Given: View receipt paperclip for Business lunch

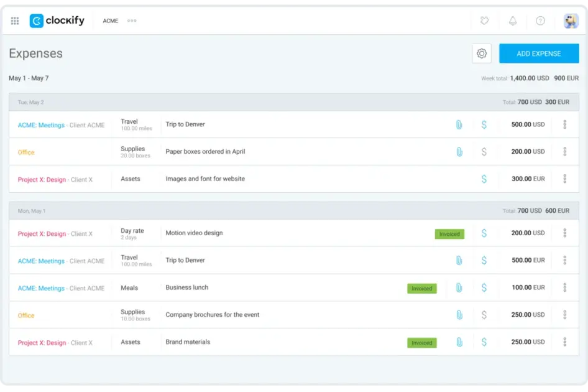Looking at the screenshot, I should coord(459,287).
